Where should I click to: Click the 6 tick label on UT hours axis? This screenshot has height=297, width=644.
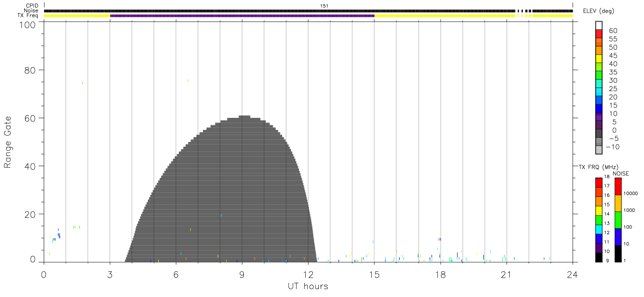click(176, 274)
